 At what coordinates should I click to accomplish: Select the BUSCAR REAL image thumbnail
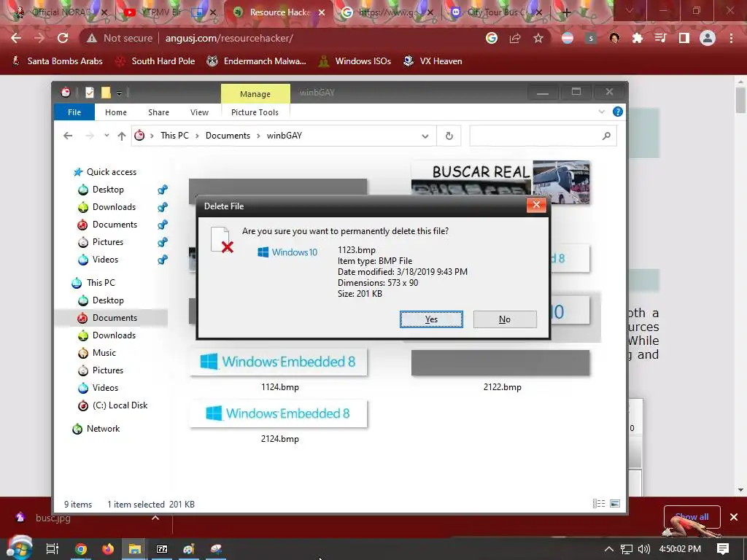point(500,182)
